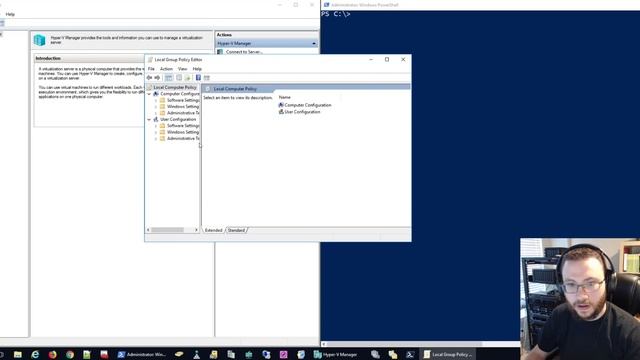Screen dimensions: 640x360
Task: Expand Administrative Templates under User Configuration
Action: click(x=156, y=139)
